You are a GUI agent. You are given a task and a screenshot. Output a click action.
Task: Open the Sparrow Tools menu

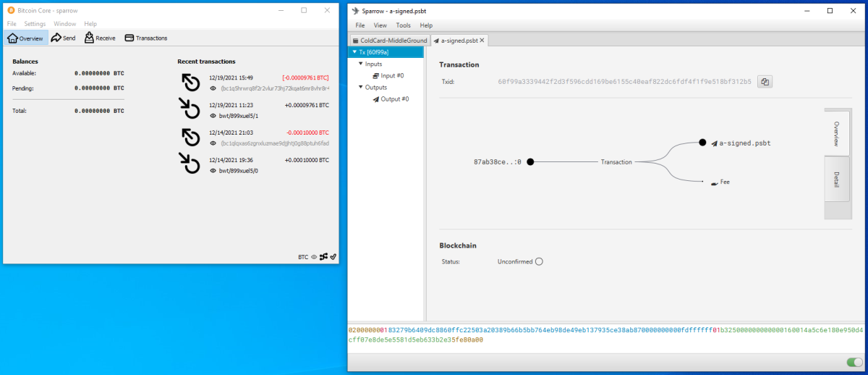click(x=404, y=25)
